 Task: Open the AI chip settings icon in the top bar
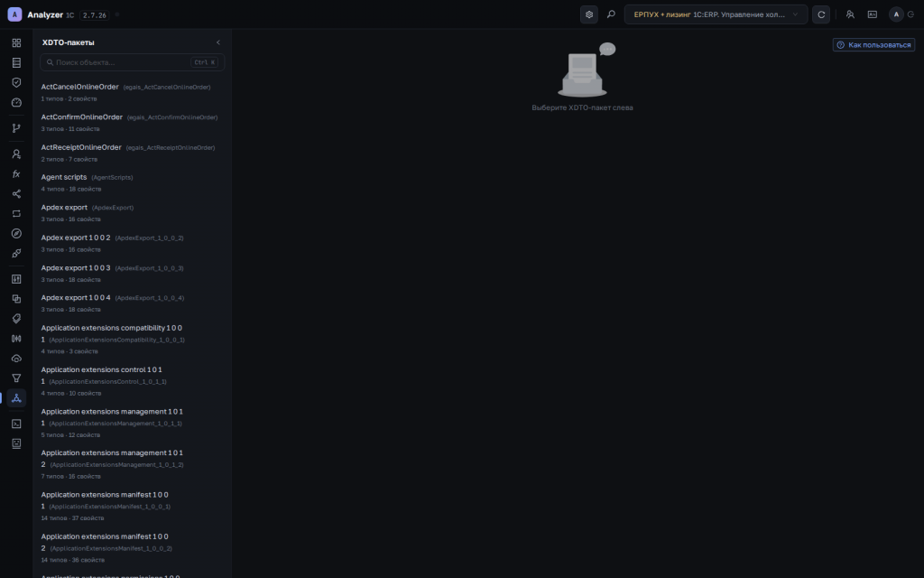(x=588, y=14)
